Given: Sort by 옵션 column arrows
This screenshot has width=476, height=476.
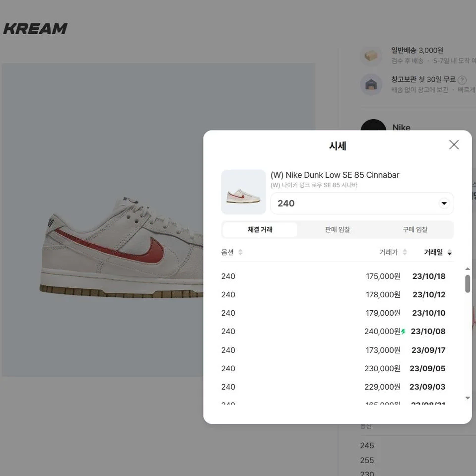Looking at the screenshot, I should point(240,252).
